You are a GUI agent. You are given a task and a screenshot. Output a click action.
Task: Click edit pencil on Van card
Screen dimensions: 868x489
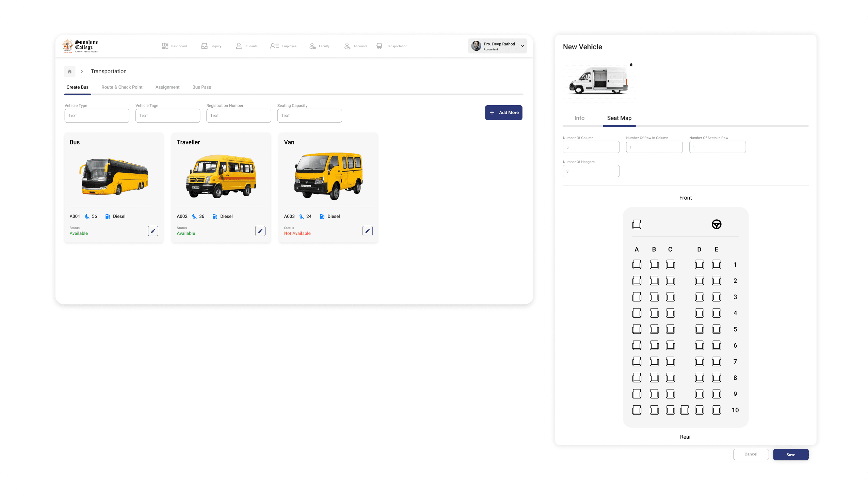367,231
